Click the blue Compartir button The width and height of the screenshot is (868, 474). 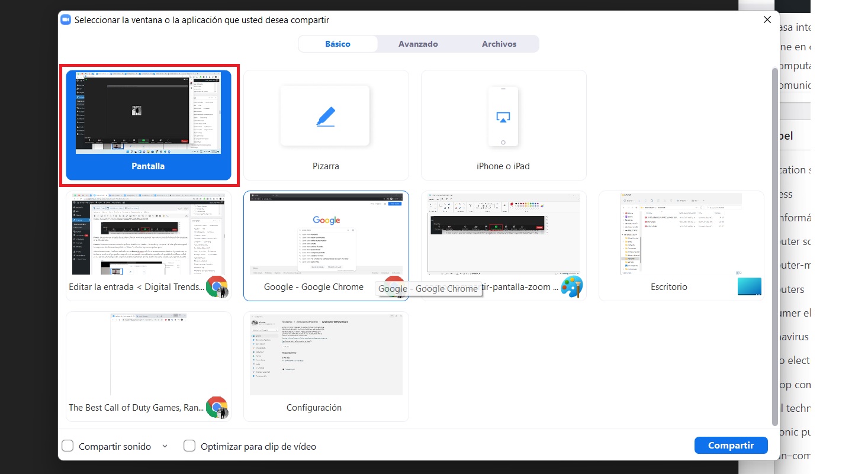tap(731, 445)
